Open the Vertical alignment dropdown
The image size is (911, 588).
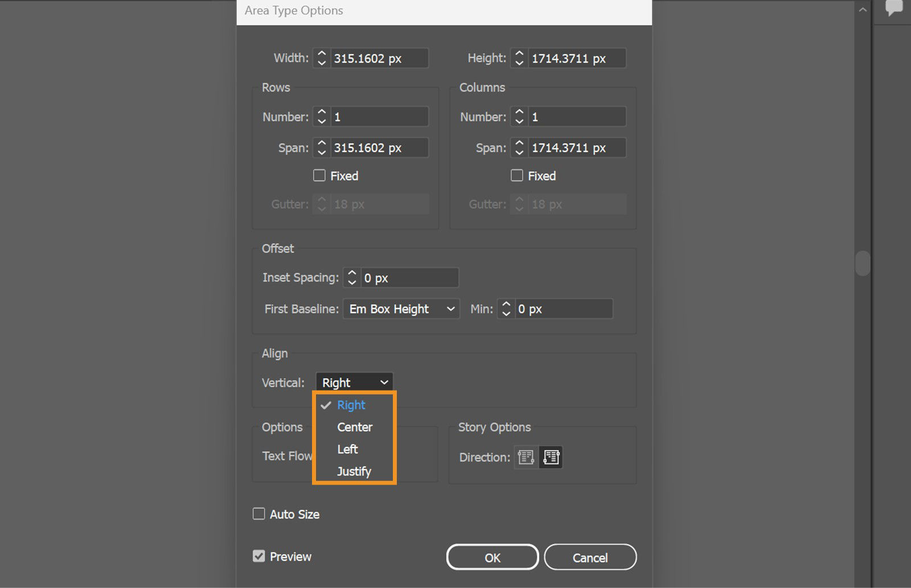(354, 382)
